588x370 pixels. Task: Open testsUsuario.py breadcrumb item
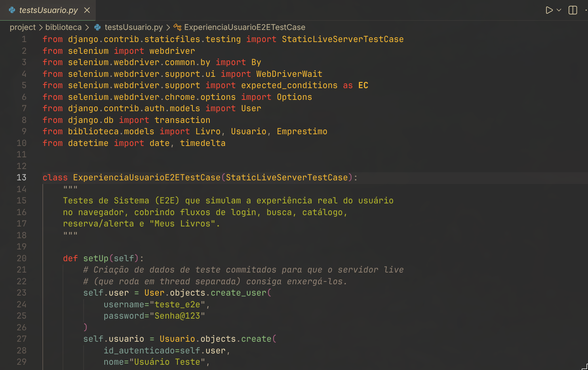tap(133, 27)
